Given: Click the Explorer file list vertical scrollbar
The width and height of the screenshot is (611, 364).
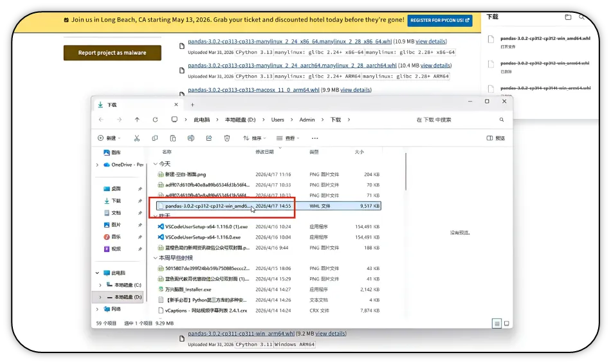Looking at the screenshot, I should (406, 172).
